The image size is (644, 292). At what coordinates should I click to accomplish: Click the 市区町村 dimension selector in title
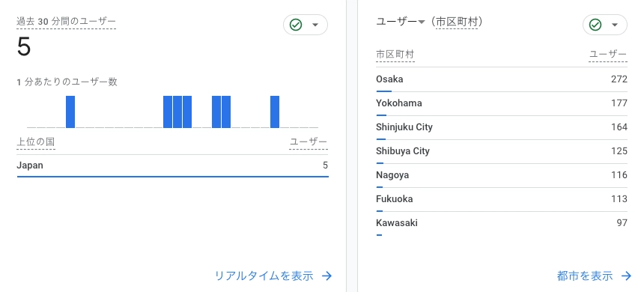coord(457,22)
